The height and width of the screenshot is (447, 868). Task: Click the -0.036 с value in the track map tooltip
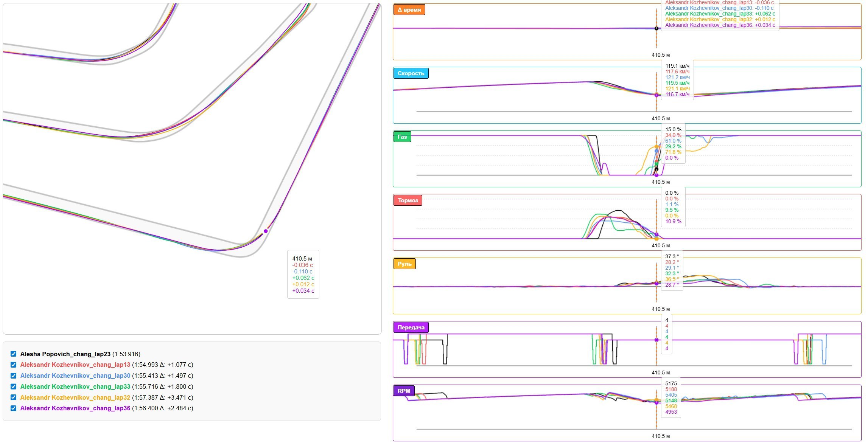coord(302,265)
